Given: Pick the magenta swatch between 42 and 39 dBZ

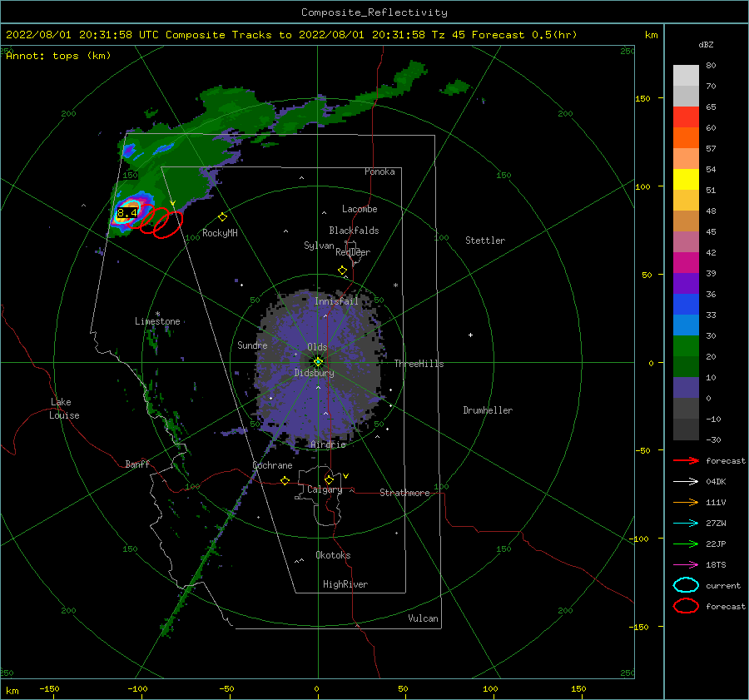Looking at the screenshot, I should (x=686, y=262).
